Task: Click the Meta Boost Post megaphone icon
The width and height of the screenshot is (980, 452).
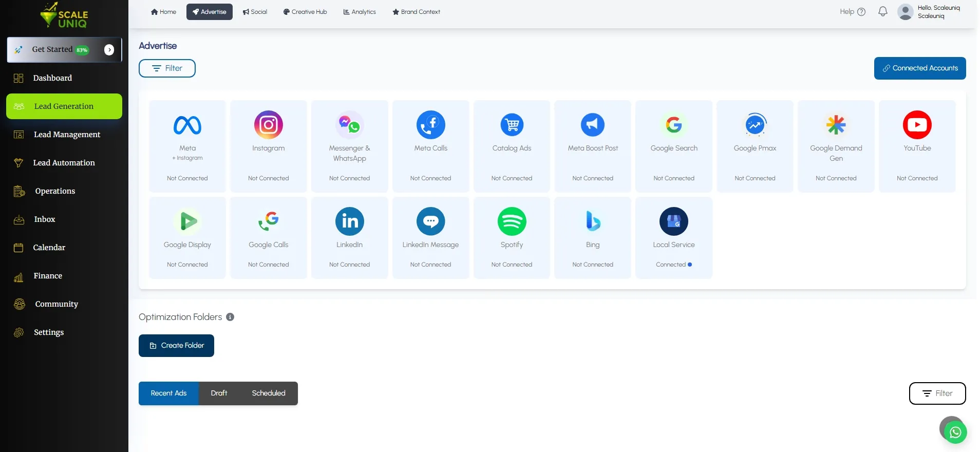Action: point(593,125)
